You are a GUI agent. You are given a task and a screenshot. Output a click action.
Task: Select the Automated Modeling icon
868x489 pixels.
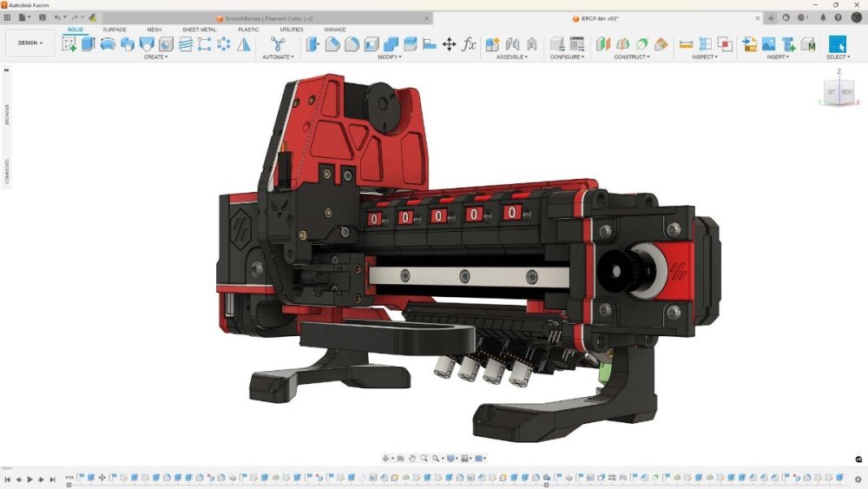coord(278,43)
